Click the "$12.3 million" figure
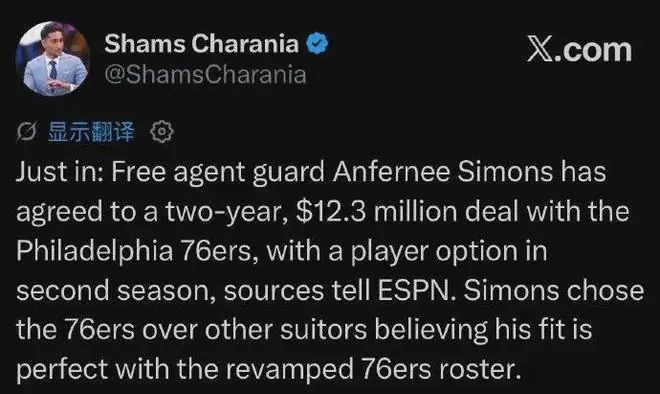Viewport: 660px width, 394px height. click(376, 211)
